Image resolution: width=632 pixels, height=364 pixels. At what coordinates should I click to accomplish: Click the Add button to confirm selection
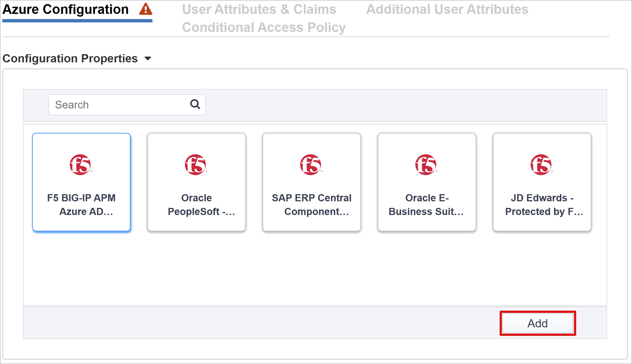537,323
